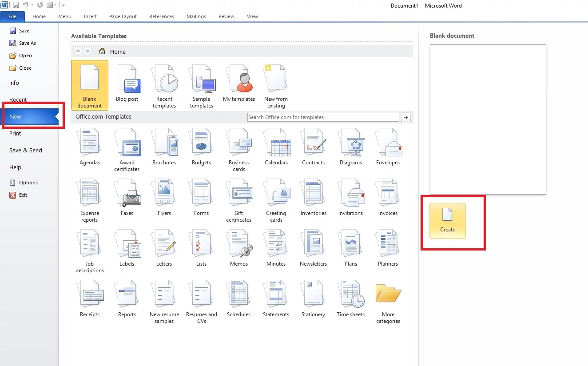Viewport: 588px width, 366px height.
Task: Open the Invoices template category
Action: click(x=388, y=198)
